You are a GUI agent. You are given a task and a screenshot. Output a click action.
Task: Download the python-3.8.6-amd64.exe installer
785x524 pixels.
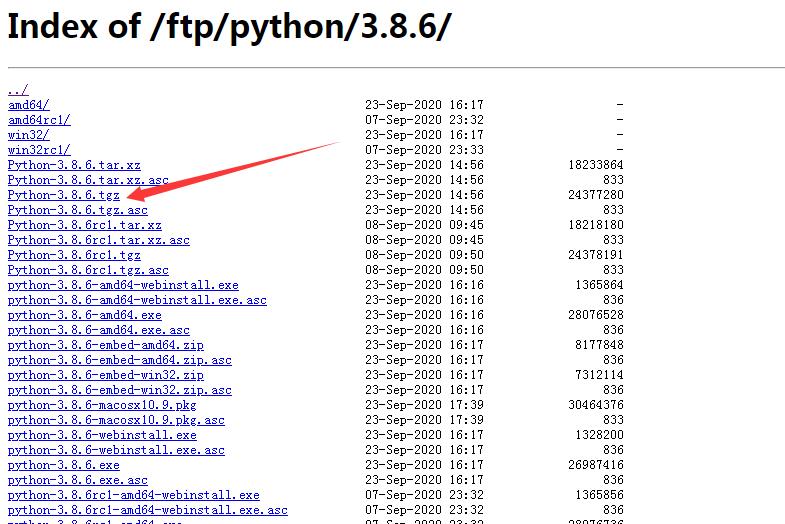(x=85, y=315)
